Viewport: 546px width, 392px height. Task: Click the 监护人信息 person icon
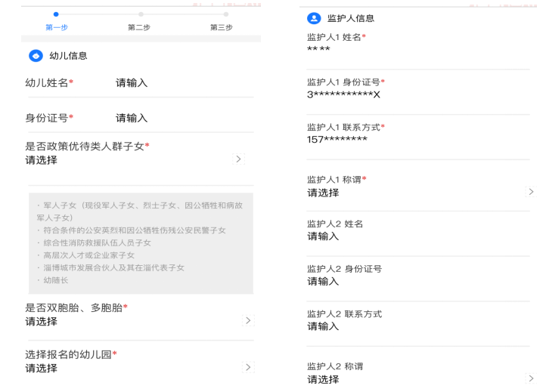coord(314,18)
